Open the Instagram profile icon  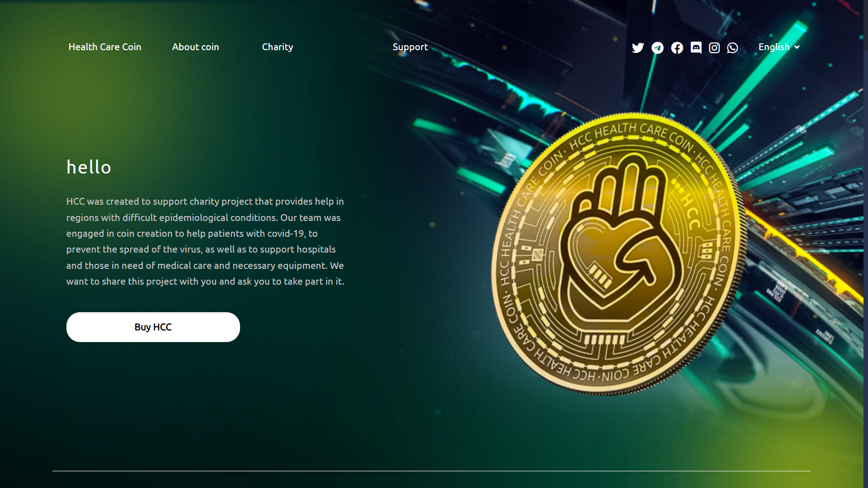point(714,47)
